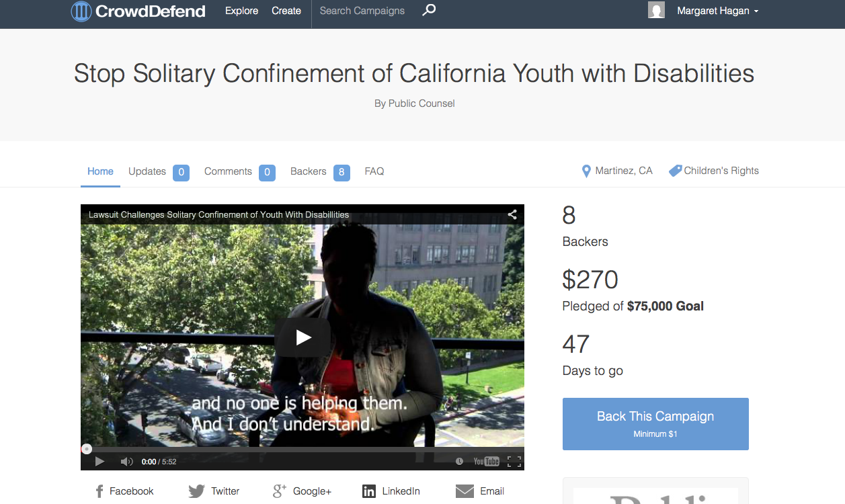Share campaign on Twitter
Screen dimensions: 845x504
[214, 491]
